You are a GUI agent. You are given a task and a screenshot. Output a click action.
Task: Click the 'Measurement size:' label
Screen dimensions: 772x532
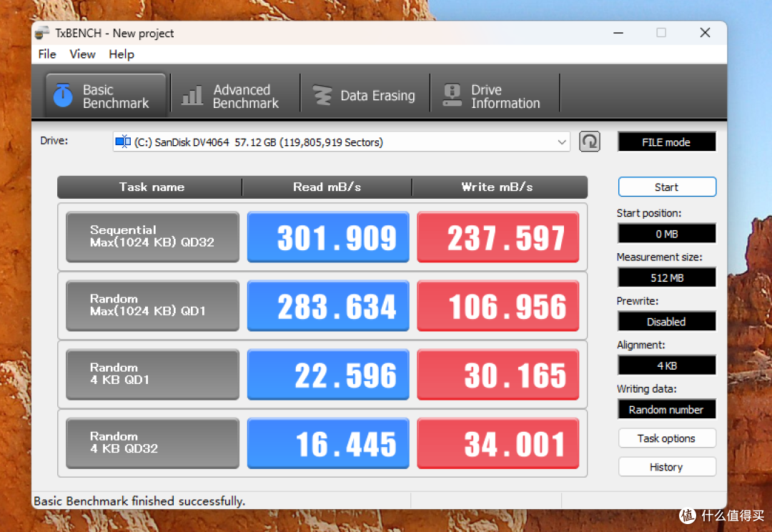pyautogui.click(x=659, y=257)
